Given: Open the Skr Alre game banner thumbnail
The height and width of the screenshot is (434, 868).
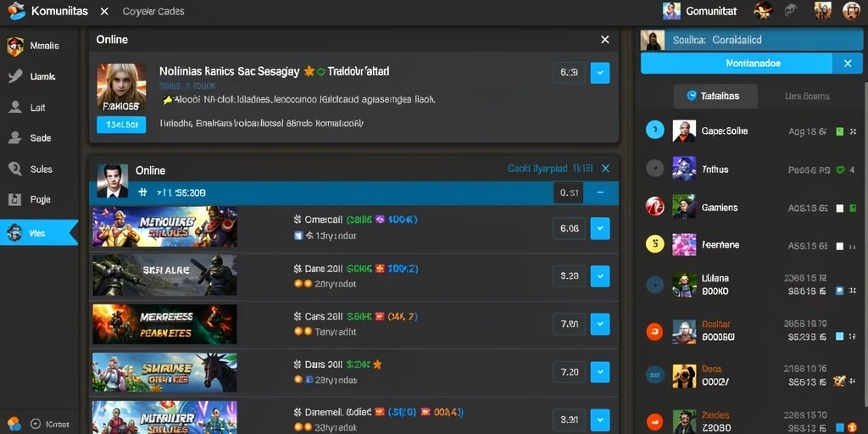Looking at the screenshot, I should [164, 275].
